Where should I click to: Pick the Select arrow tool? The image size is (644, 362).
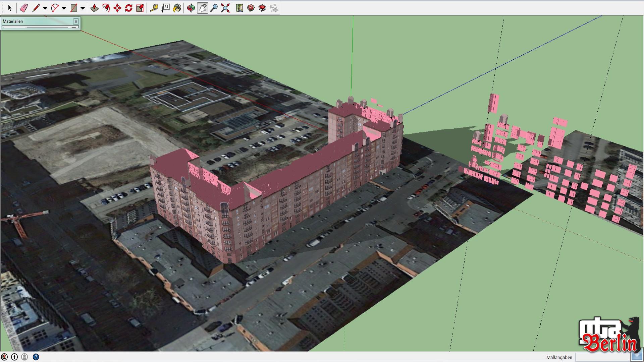click(9, 8)
